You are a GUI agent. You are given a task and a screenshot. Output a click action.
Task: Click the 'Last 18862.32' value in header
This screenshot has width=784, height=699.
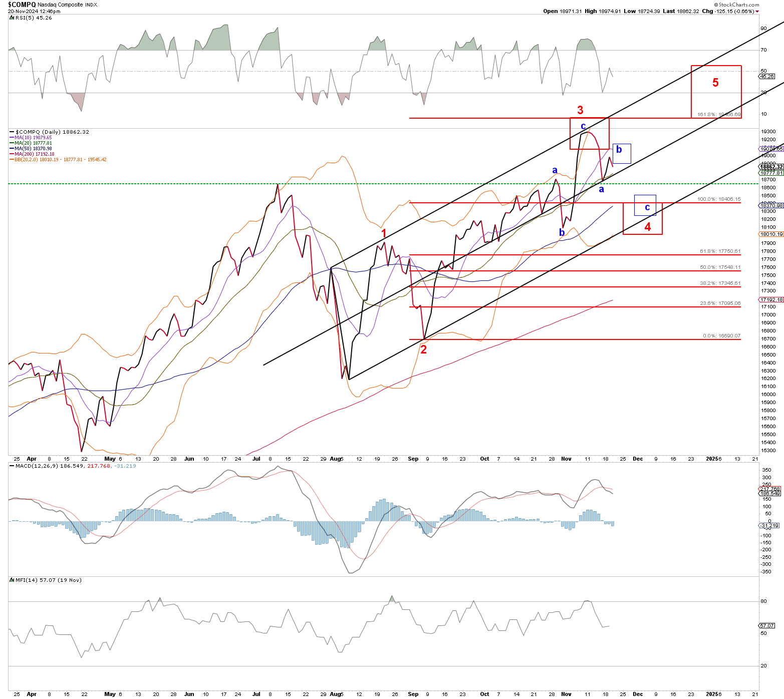coord(681,12)
